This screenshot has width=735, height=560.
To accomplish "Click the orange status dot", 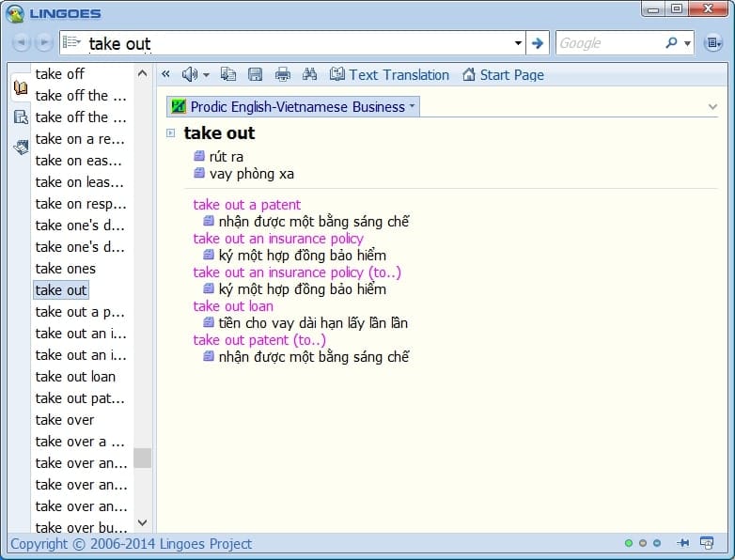I will pos(643,543).
